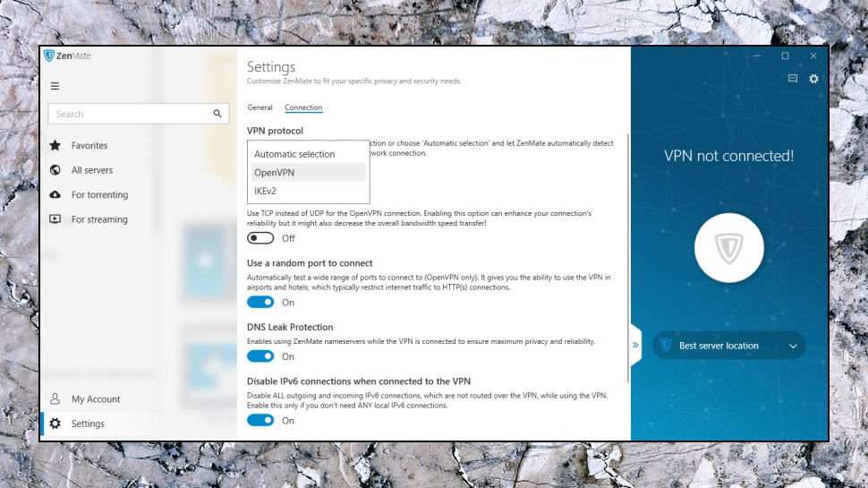The image size is (868, 488).
Task: Click the Favorites star icon
Action: click(55, 145)
